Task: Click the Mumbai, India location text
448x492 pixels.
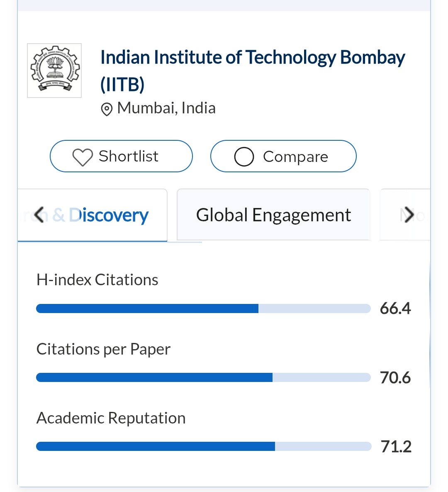Action: (166, 108)
